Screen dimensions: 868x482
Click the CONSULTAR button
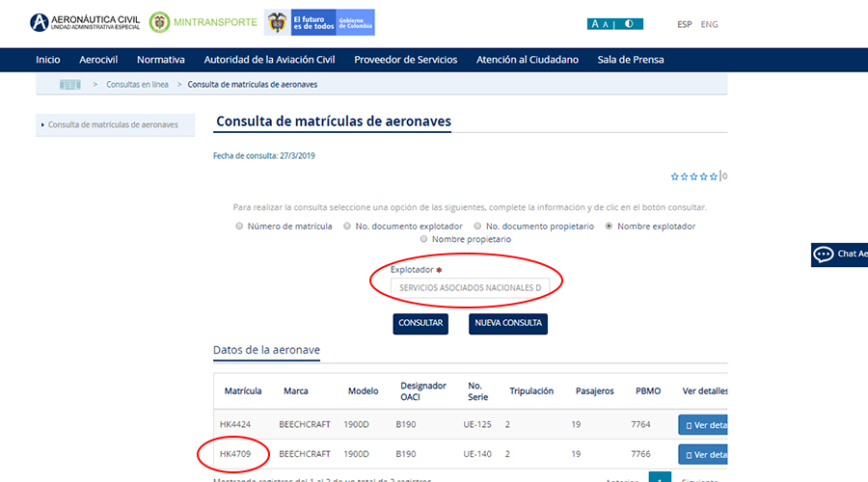click(x=420, y=324)
